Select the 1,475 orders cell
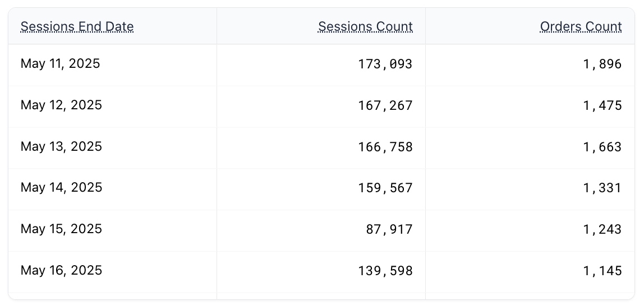Image resolution: width=644 pixels, height=306 pixels. [x=602, y=106]
